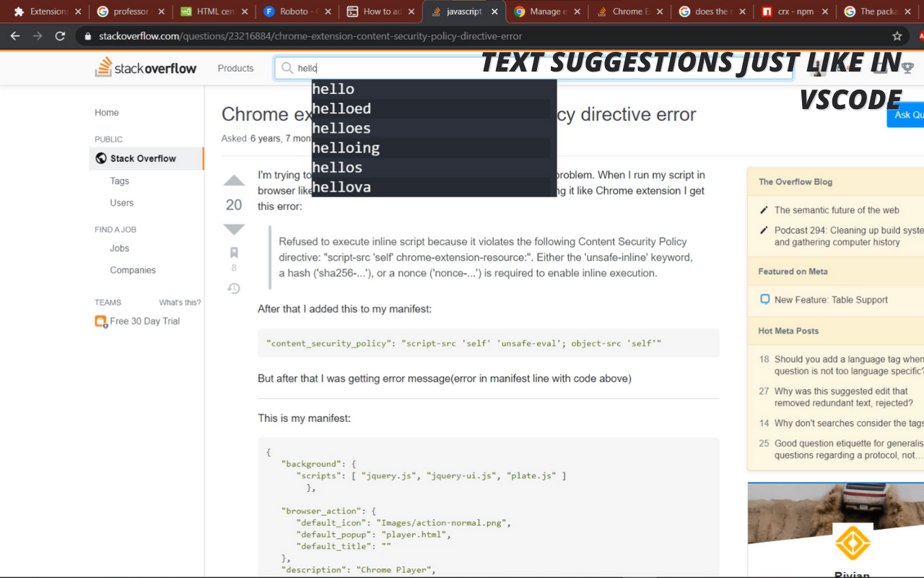
Task: Choose 'hellova' from the suggestions list
Action: (x=434, y=186)
